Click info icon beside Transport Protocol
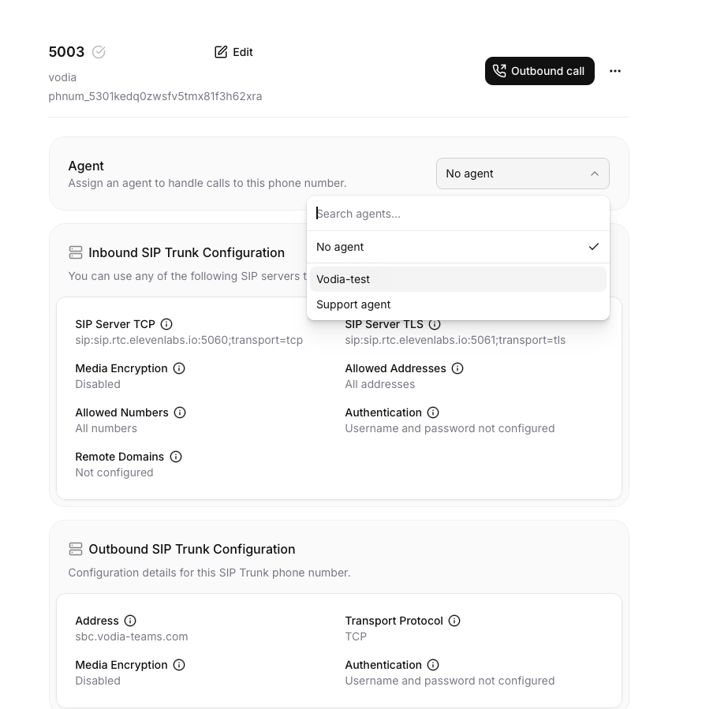Viewport: 728px width, 709px height. [454, 621]
